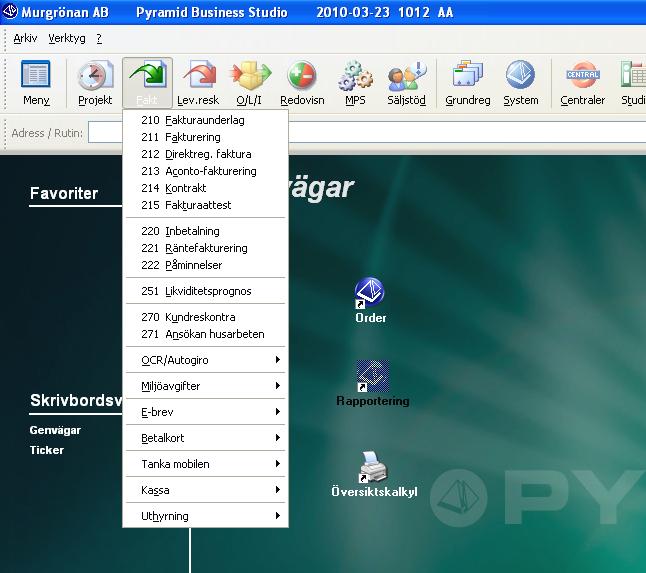Select 215 Fakturaattest
The image size is (646, 573).
tap(205, 205)
